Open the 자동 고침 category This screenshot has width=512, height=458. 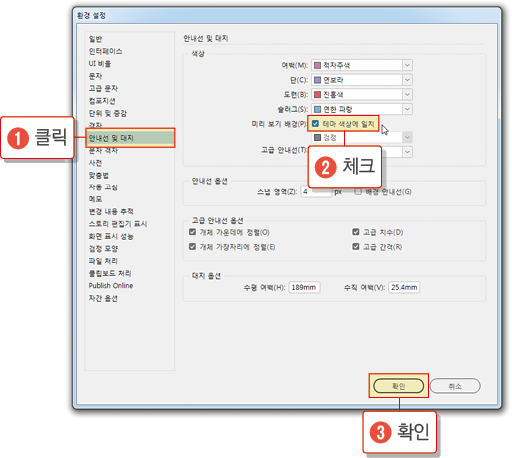coord(103,187)
